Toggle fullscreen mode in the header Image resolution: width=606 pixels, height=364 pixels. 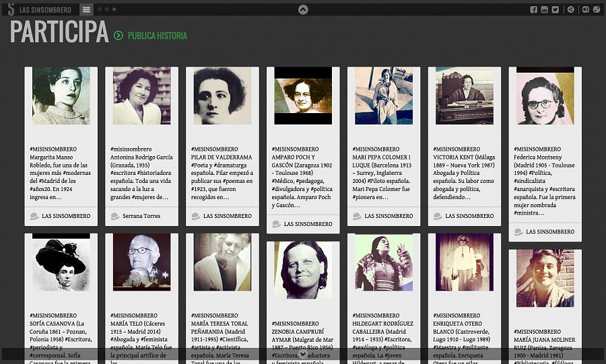point(597,9)
